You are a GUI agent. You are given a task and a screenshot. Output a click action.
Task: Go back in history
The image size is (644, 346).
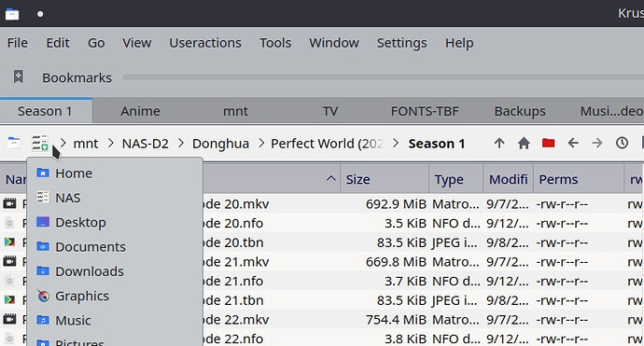[573, 144]
